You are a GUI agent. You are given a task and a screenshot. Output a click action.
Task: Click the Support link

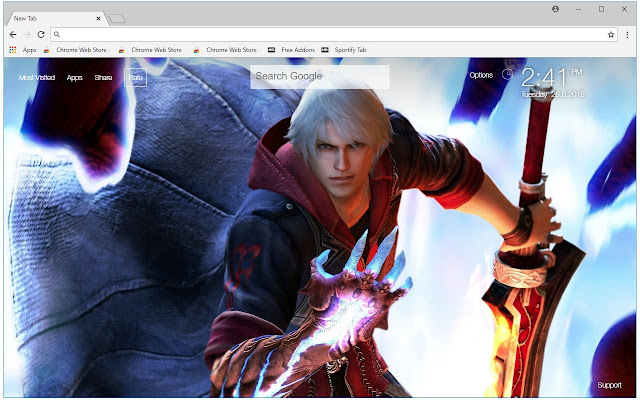pos(609,385)
